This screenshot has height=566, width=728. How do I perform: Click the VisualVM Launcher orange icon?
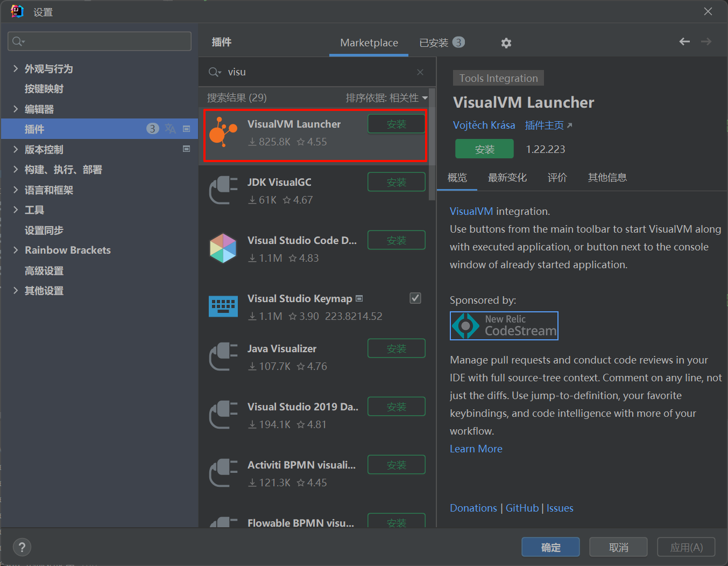[x=223, y=132]
